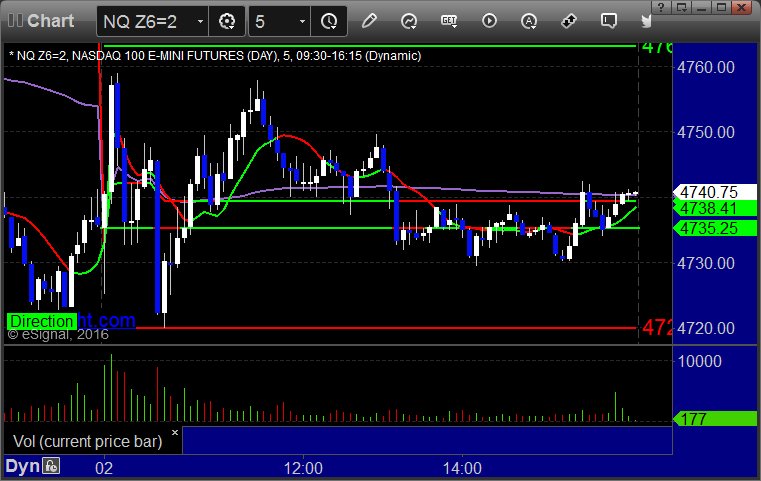Open the alerts icon marked with an A

coord(529,21)
